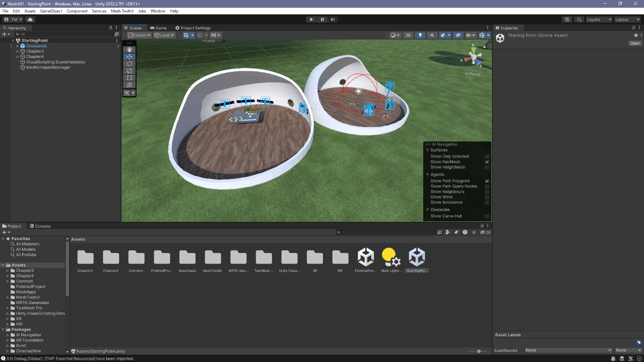
Task: Collapse the StartingPoint scene in Hierarchy
Action: [13, 40]
